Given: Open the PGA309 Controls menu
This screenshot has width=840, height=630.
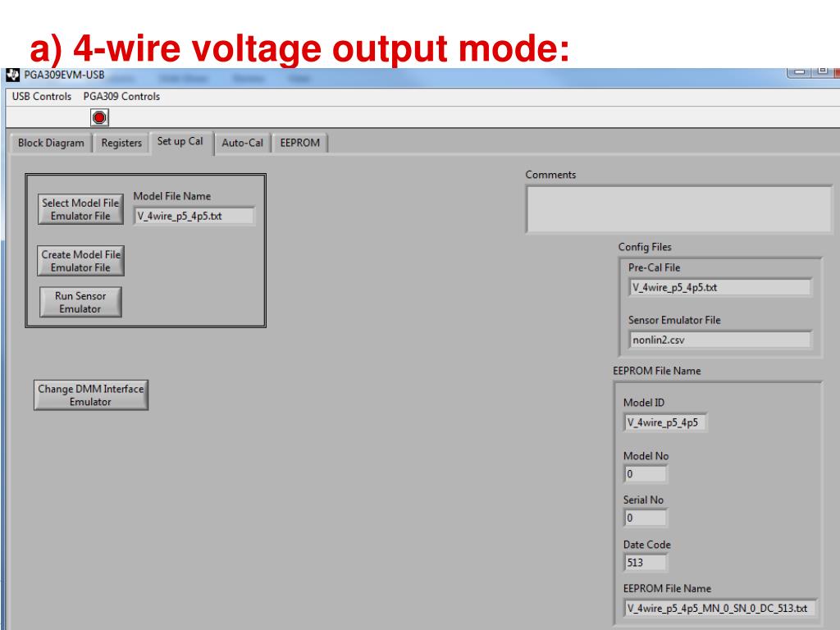Looking at the screenshot, I should click(121, 97).
